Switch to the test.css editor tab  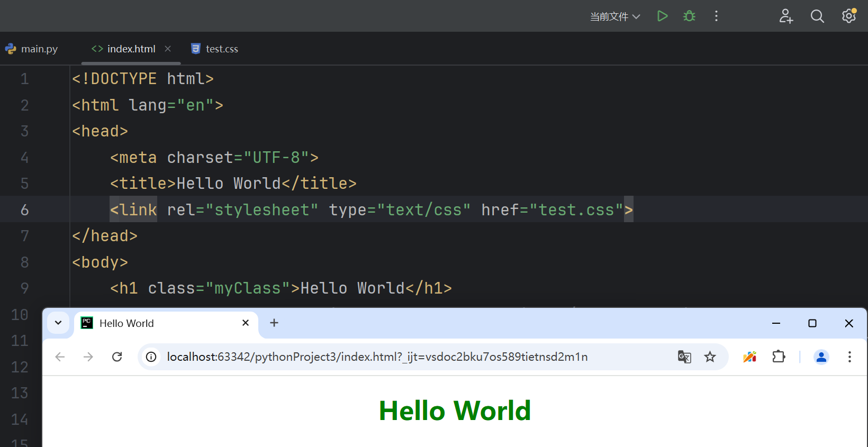215,49
